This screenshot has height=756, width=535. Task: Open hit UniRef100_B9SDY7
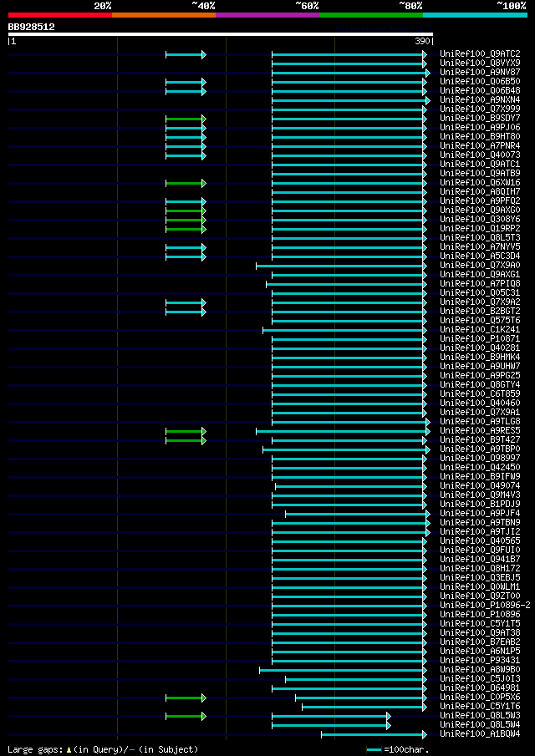[x=480, y=118]
